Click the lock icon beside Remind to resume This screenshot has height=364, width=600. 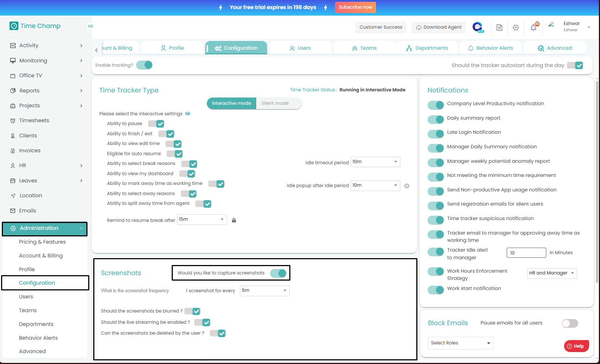pos(234,220)
